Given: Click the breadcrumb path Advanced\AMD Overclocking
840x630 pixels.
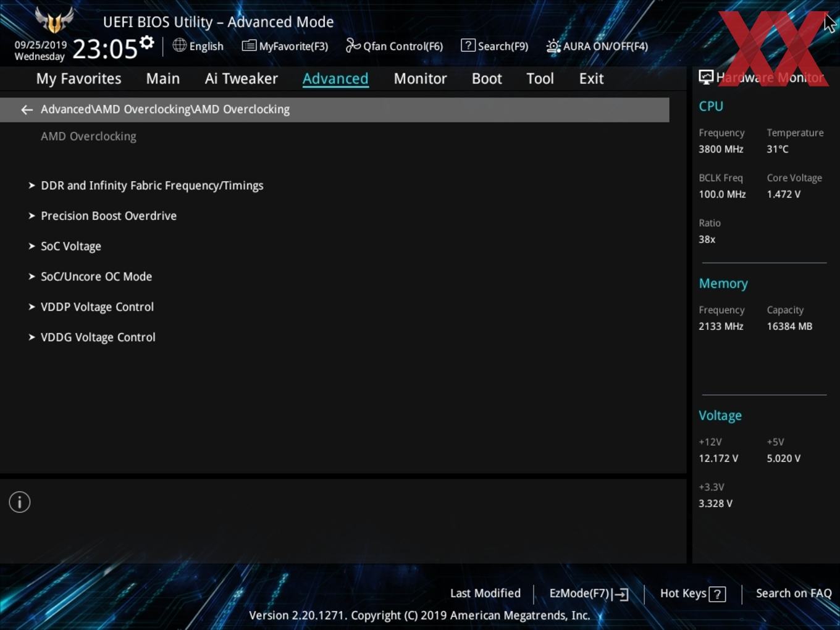Looking at the screenshot, I should coord(165,109).
